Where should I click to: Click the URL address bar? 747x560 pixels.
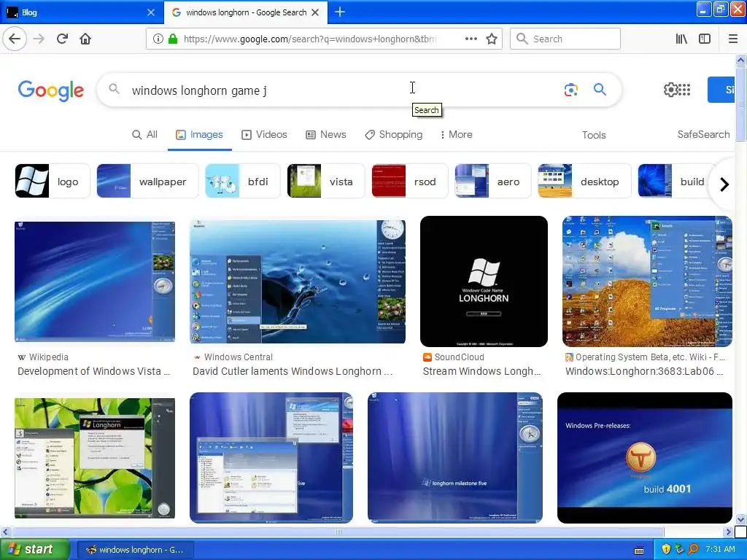pyautogui.click(x=309, y=39)
